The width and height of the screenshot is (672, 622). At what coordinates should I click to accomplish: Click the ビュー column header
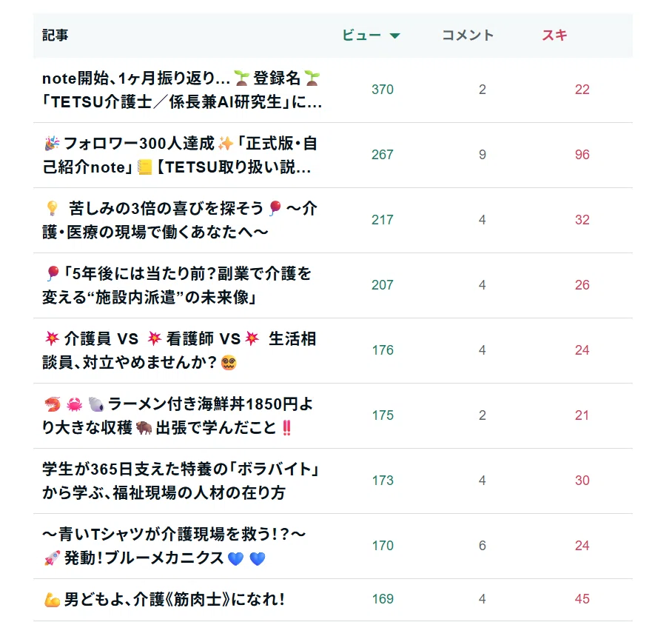361,35
